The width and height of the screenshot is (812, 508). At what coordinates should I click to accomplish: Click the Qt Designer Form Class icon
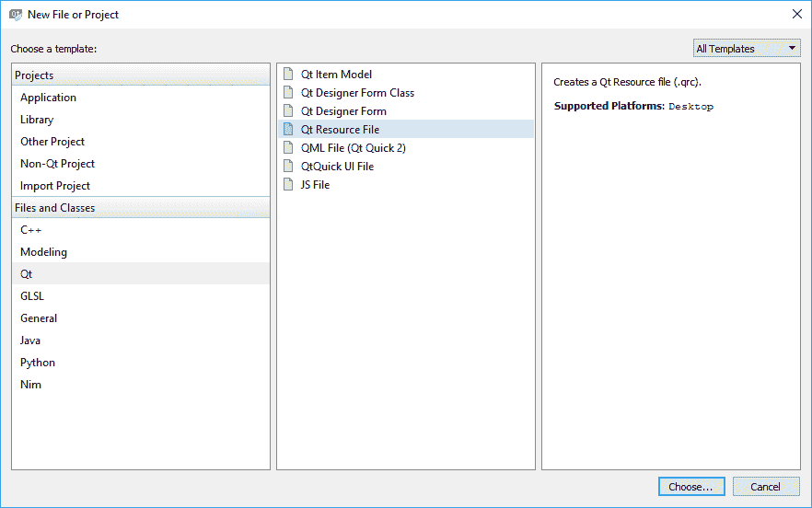point(290,93)
